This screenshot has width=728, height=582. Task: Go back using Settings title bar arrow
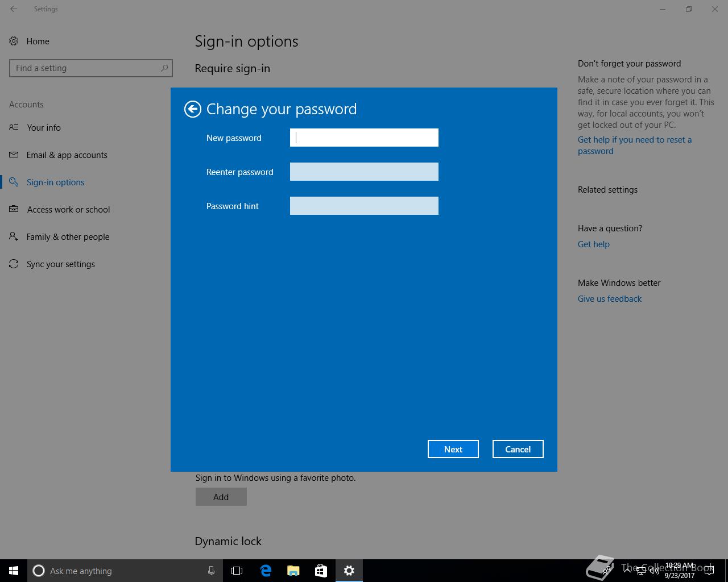pyautogui.click(x=14, y=9)
